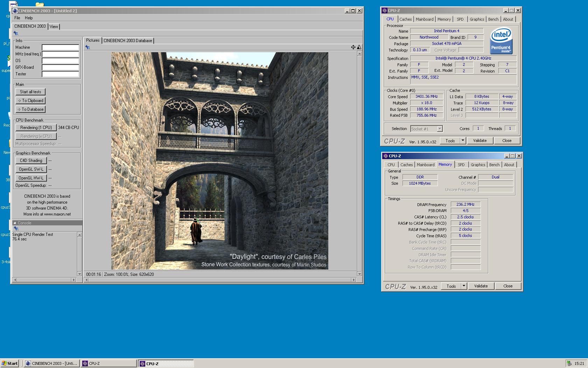
Task: Click the OS input field
Action: (x=61, y=61)
